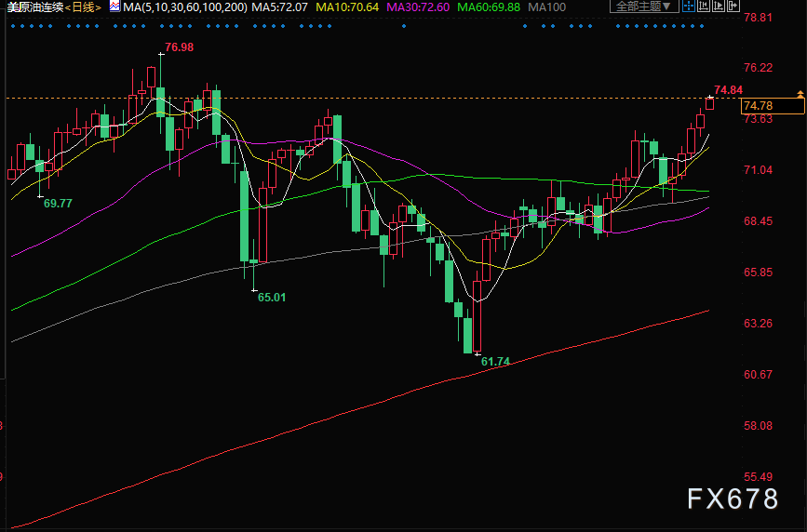Image resolution: width=807 pixels, height=532 pixels.
Task: Click the 65.01 low price label
Action: (273, 297)
